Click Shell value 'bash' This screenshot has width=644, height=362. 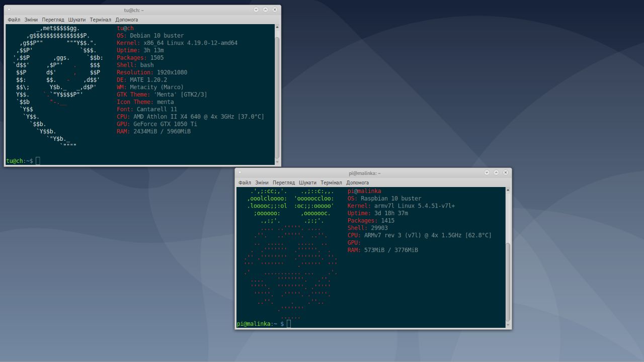(x=147, y=65)
